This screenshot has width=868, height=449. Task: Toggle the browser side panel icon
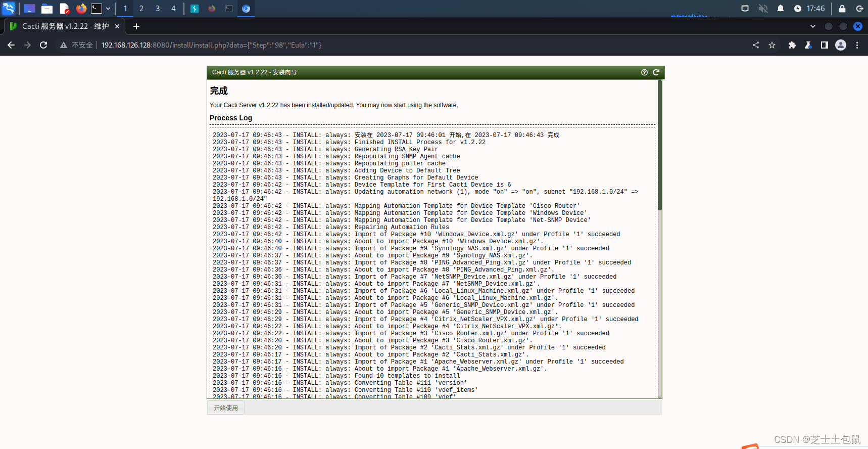[x=825, y=45]
